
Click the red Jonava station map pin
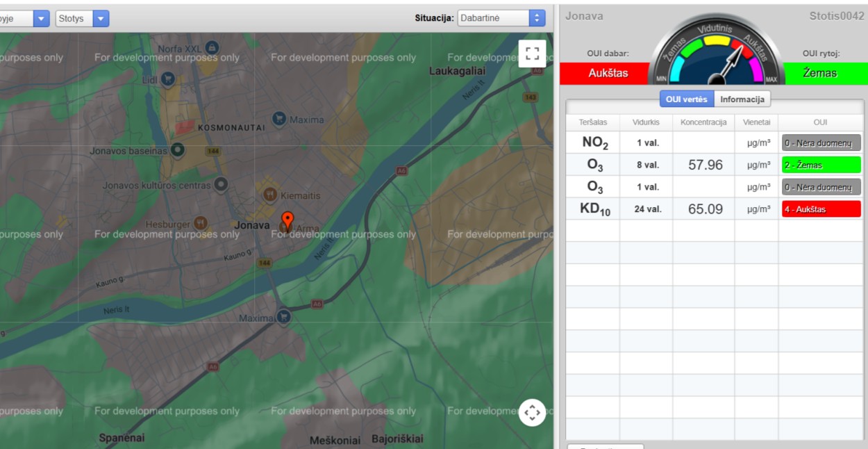click(x=287, y=219)
